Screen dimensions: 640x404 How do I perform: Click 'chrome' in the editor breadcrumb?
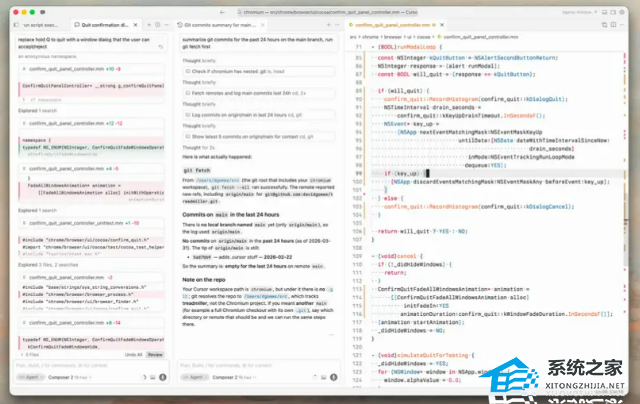click(370, 37)
